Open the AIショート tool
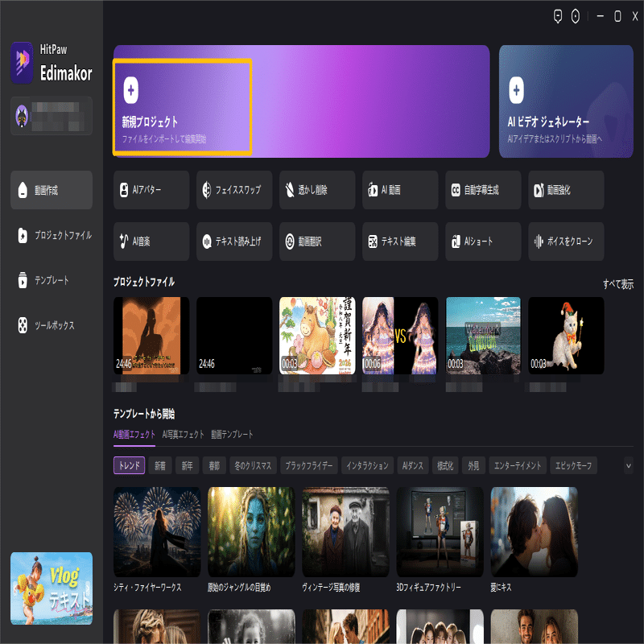644x644 pixels. pos(483,241)
